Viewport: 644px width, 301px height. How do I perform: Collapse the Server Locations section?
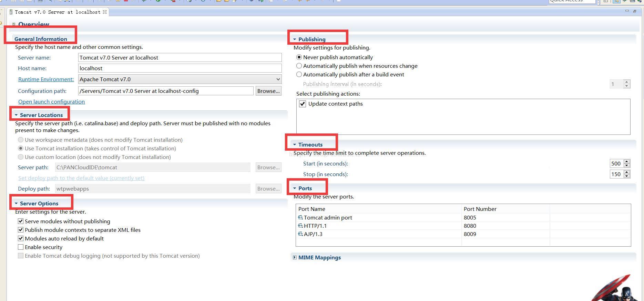[x=16, y=115]
